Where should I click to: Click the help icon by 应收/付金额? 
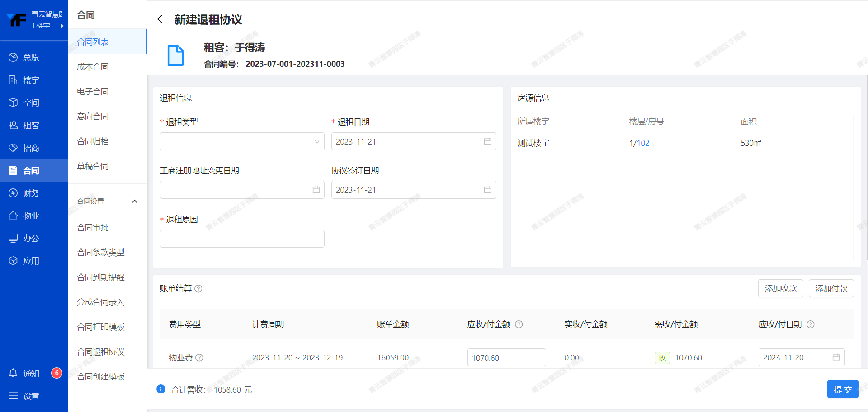point(519,324)
